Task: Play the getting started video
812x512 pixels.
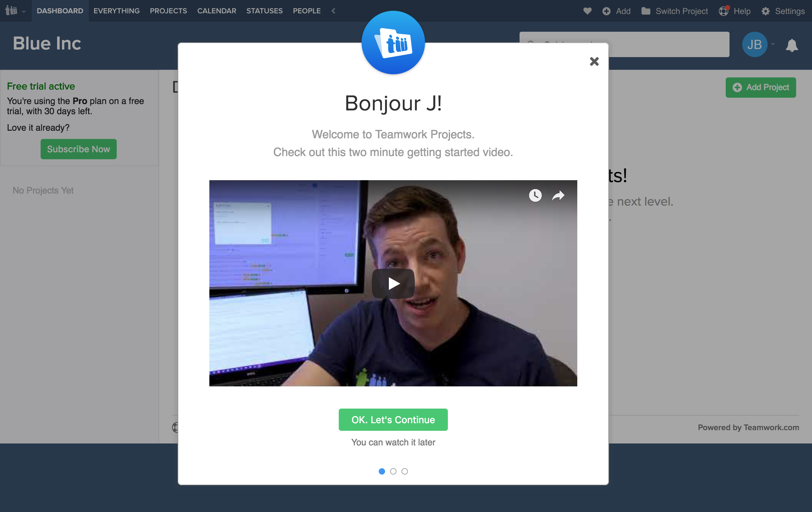Action: (x=393, y=283)
